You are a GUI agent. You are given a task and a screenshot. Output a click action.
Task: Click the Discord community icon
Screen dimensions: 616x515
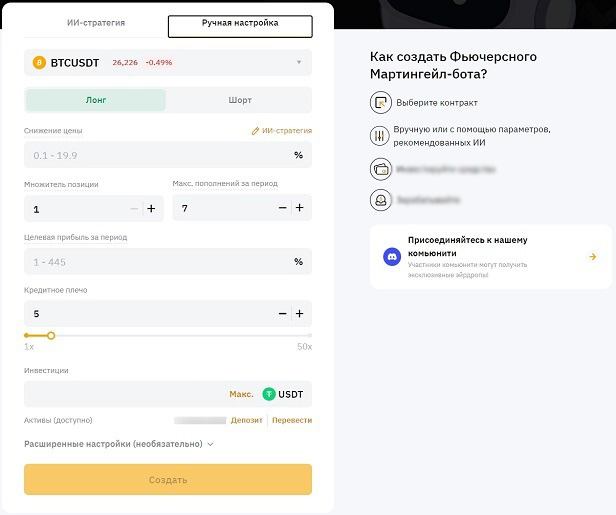[x=391, y=257]
